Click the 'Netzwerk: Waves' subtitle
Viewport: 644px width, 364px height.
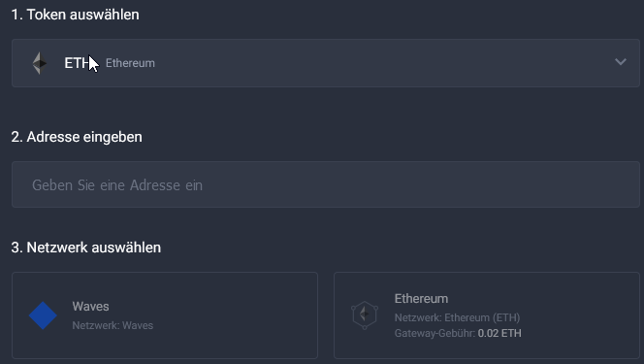pos(113,325)
